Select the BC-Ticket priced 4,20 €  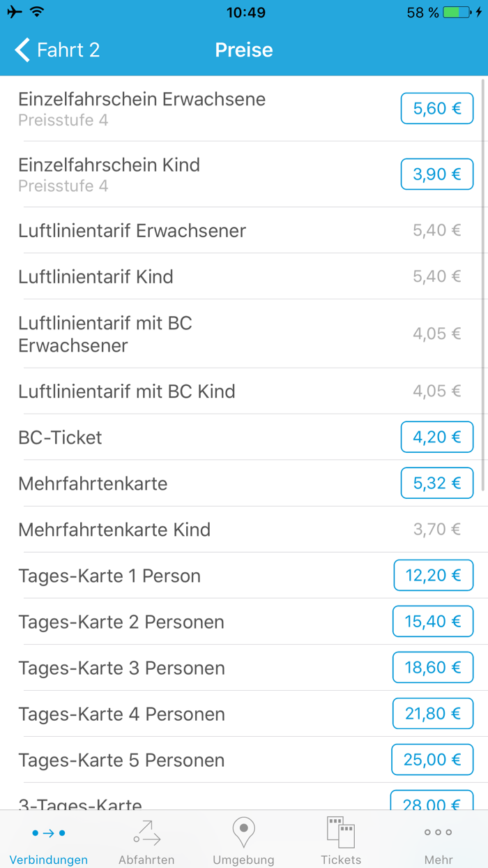coord(437,437)
